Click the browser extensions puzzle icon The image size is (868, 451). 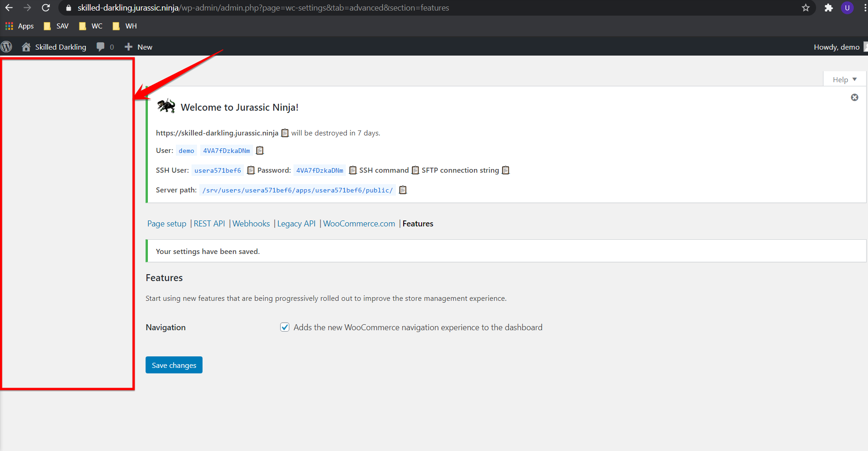coord(829,8)
